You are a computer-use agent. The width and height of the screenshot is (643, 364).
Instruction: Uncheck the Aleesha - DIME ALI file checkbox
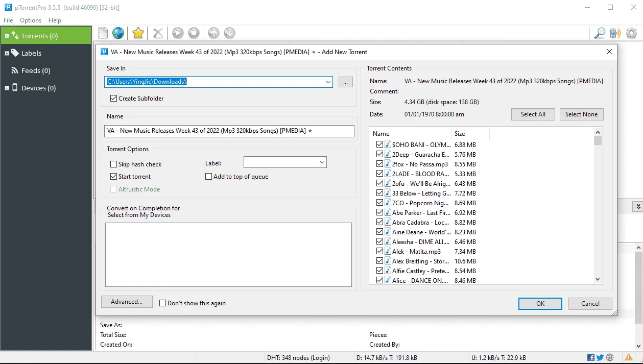(x=379, y=241)
